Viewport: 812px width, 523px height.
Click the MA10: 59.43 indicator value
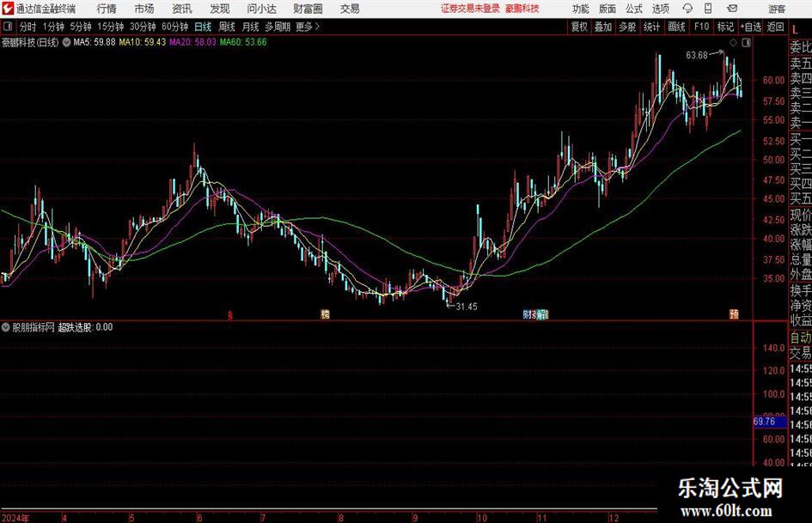[143, 42]
